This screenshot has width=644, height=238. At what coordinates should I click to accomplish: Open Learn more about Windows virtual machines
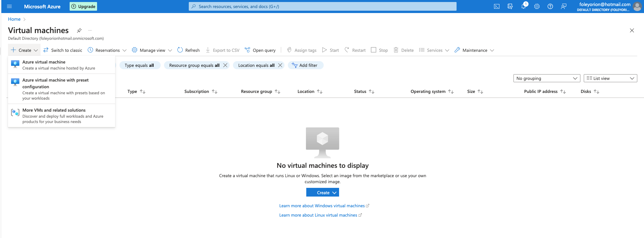click(324, 206)
